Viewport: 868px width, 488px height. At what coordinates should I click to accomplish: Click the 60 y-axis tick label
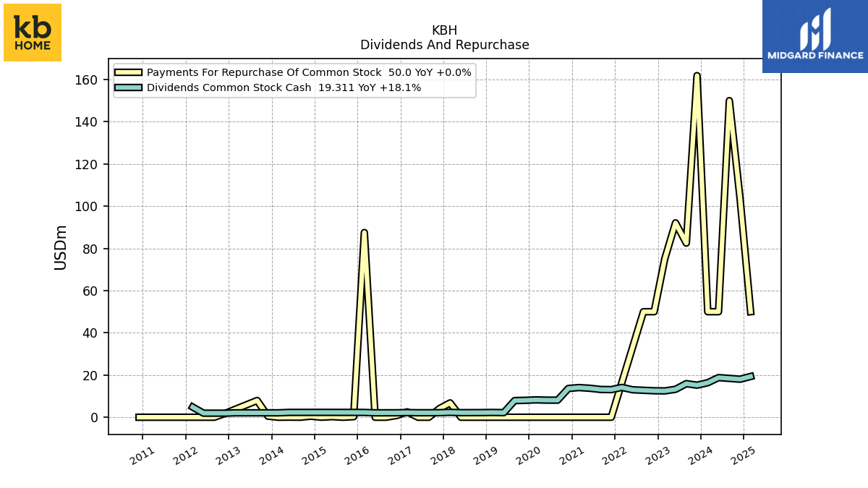(91, 291)
